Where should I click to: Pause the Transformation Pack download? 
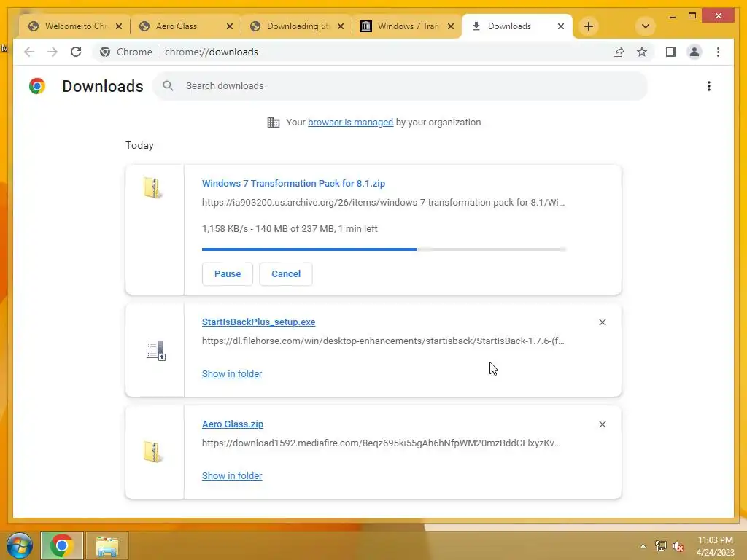(228, 274)
